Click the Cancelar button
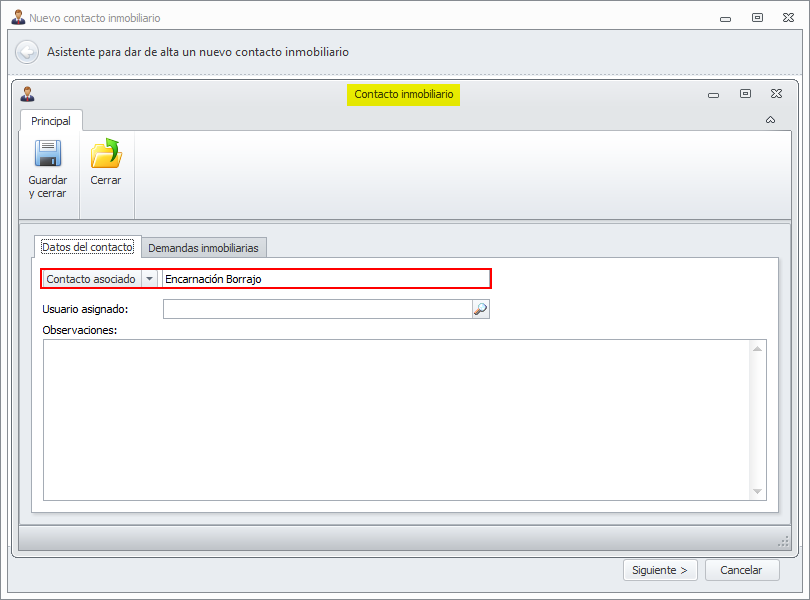Viewport: 810px width, 600px height. [741, 570]
